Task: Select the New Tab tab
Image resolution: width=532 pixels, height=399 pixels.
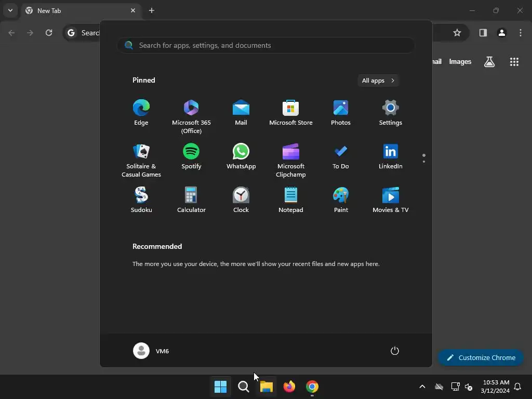Action: (x=82, y=10)
